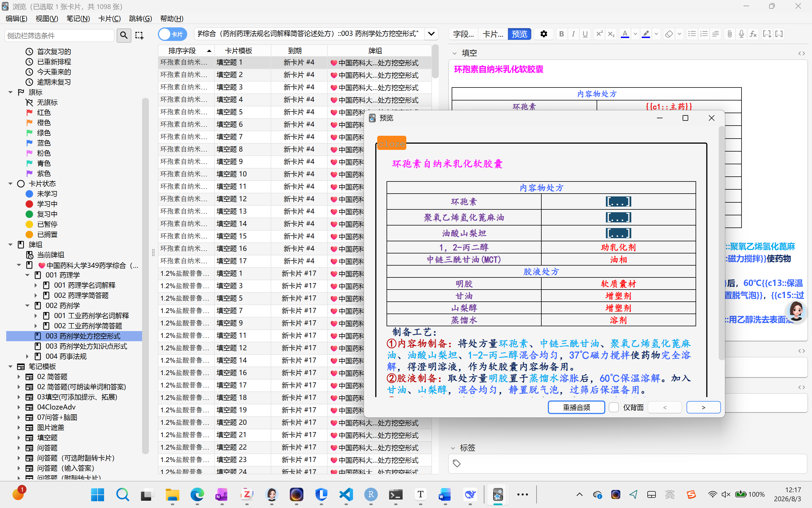Viewport: 812px width, 508px height.
Task: Toggle underline formatting in editor toolbar
Action: [x=585, y=34]
